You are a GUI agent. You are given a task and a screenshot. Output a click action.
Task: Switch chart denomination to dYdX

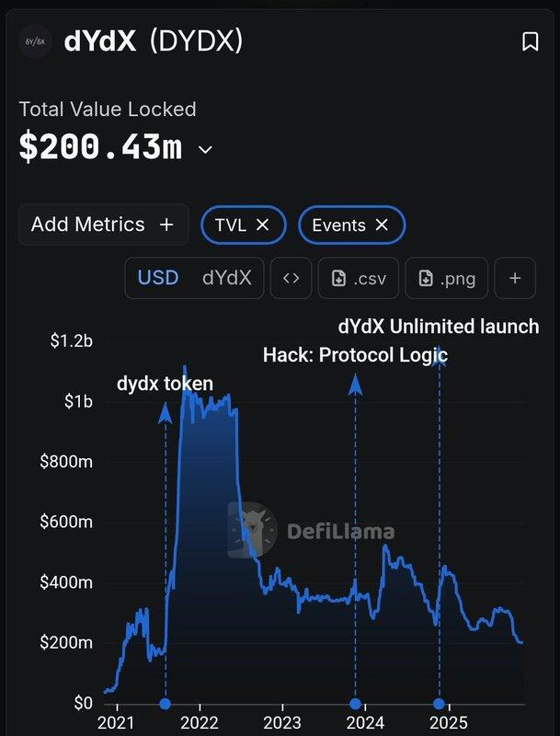(226, 278)
